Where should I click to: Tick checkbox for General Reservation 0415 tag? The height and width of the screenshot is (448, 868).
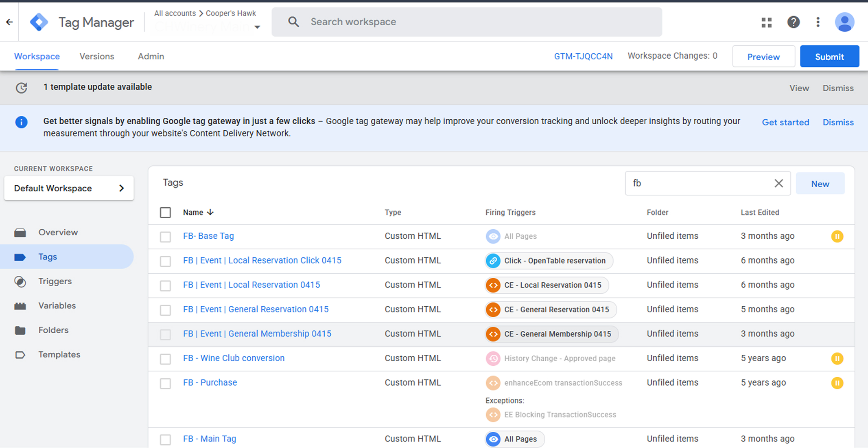point(165,310)
